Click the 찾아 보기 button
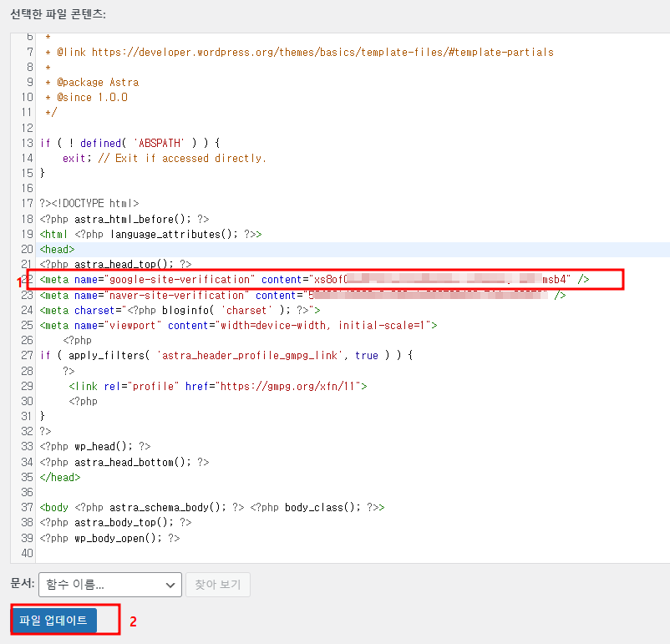The image size is (670, 644). tap(218, 584)
